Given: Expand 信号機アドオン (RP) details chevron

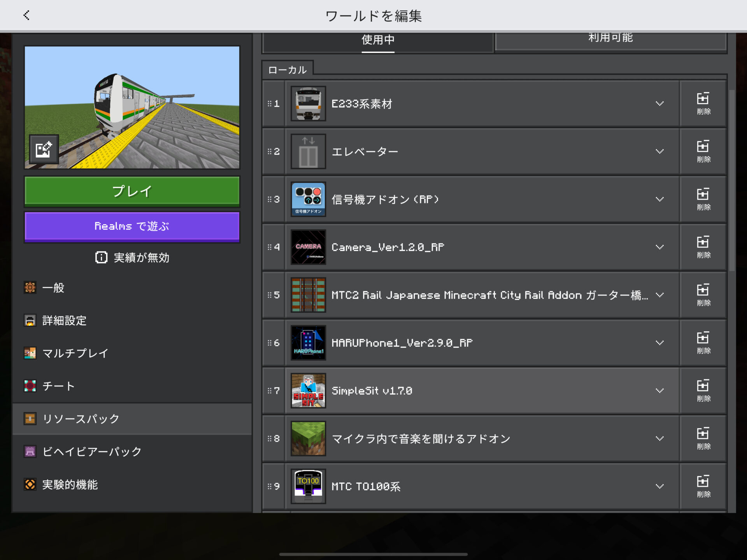Looking at the screenshot, I should 659,199.
